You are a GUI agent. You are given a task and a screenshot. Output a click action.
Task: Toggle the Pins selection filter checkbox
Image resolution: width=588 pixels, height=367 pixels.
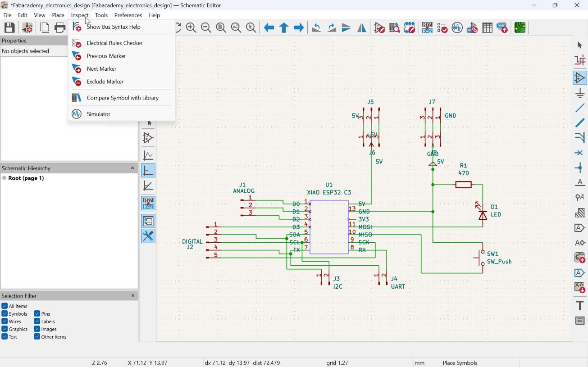click(x=37, y=314)
